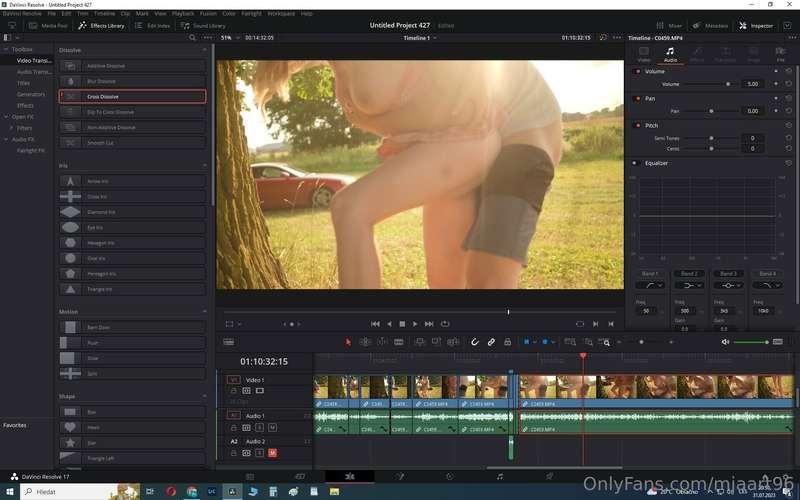Toggle the Position Lock icon

(508, 342)
